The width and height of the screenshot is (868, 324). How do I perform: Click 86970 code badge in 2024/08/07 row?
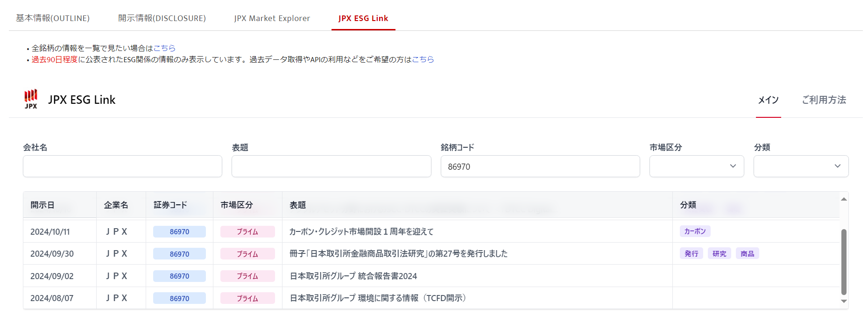click(179, 298)
